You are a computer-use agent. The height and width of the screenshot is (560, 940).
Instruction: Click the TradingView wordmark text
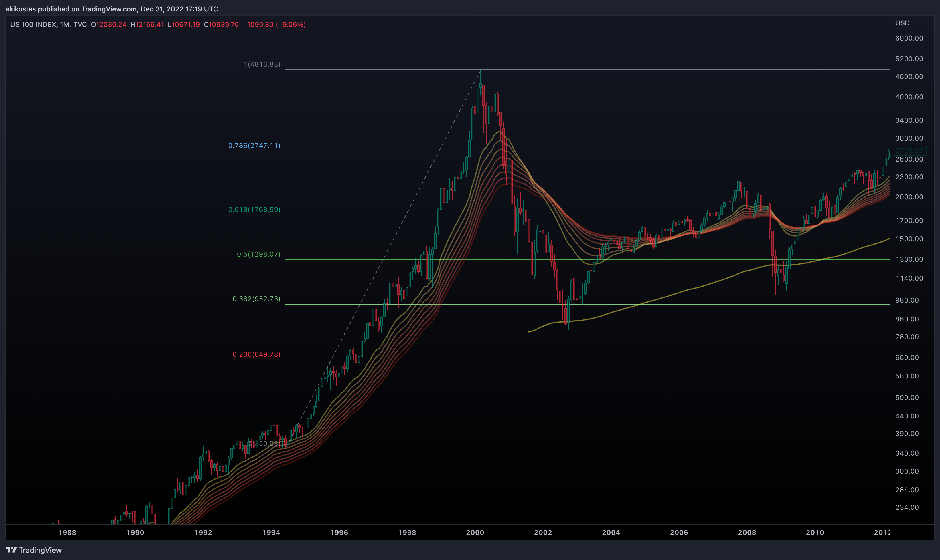coord(40,550)
